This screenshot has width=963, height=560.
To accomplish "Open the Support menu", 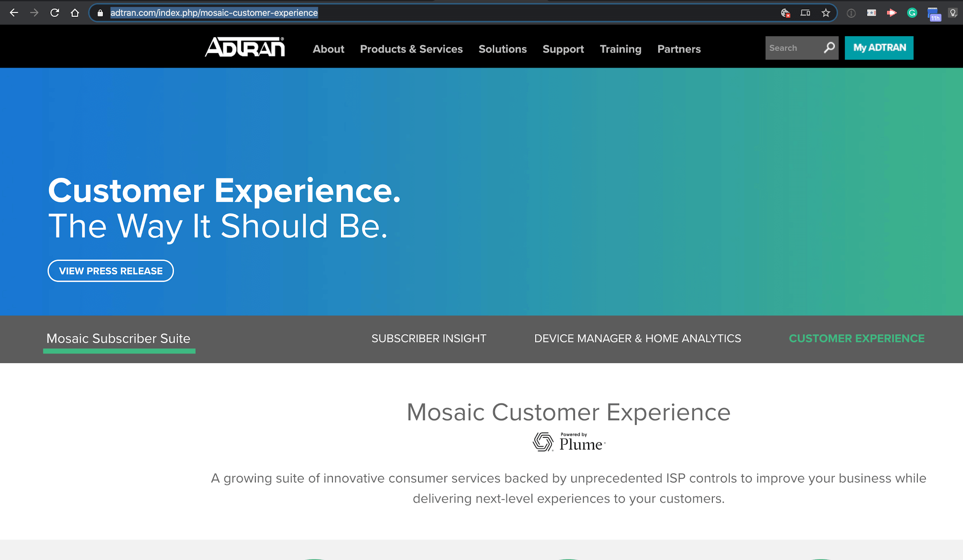I will click(563, 49).
